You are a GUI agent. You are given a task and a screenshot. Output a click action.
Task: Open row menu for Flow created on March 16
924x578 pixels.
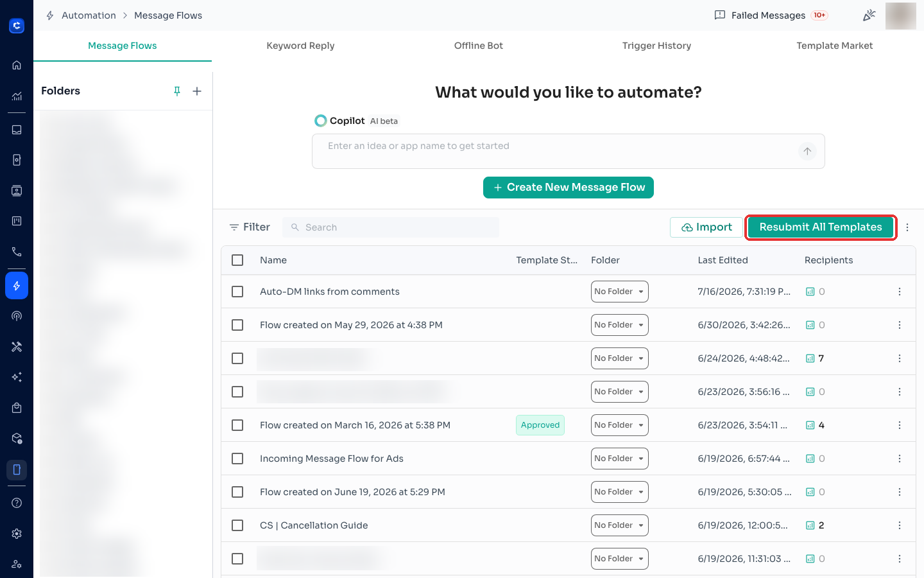pyautogui.click(x=900, y=425)
